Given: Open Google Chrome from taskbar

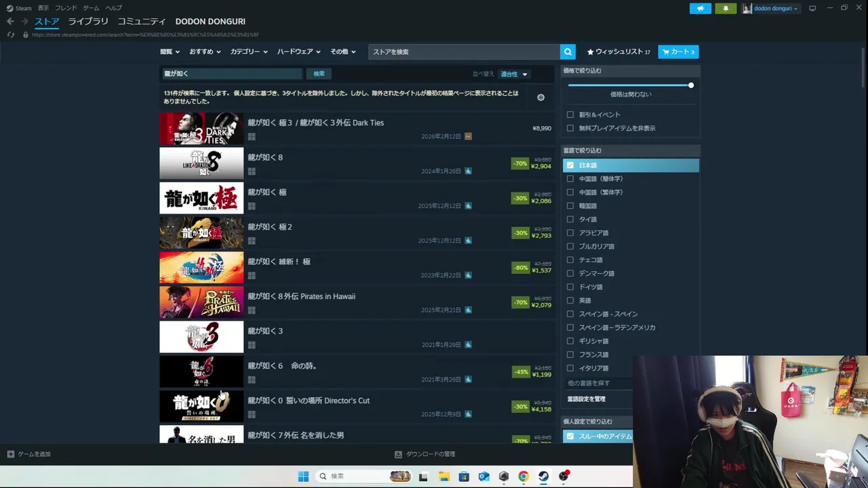Looking at the screenshot, I should (524, 476).
